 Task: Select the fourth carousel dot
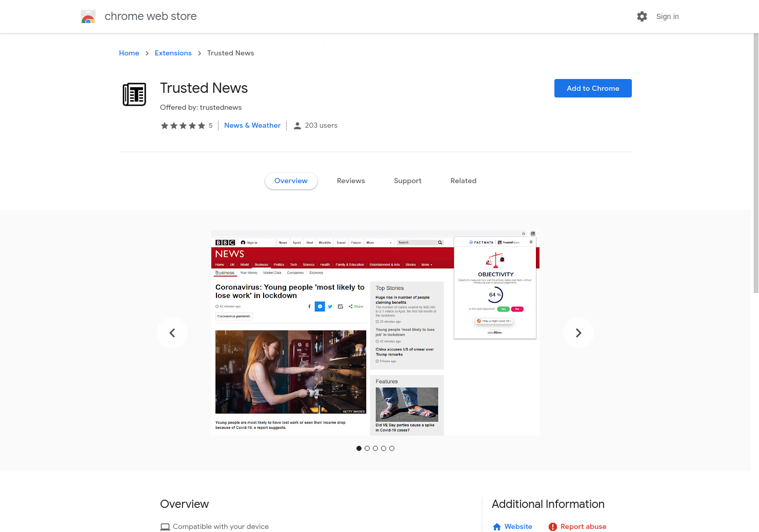click(384, 448)
